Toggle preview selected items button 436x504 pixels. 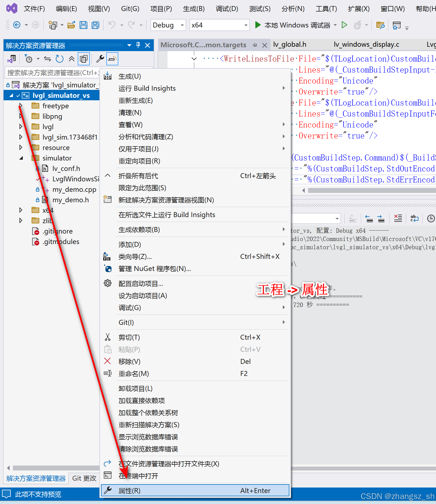click(112, 59)
